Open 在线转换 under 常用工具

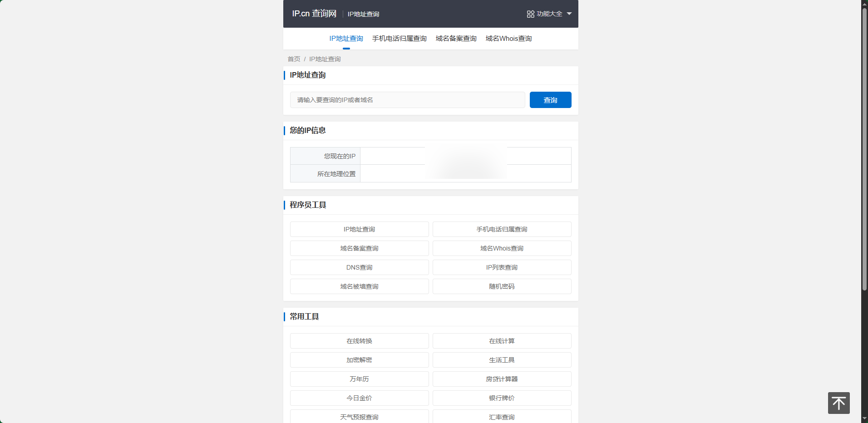tap(359, 341)
